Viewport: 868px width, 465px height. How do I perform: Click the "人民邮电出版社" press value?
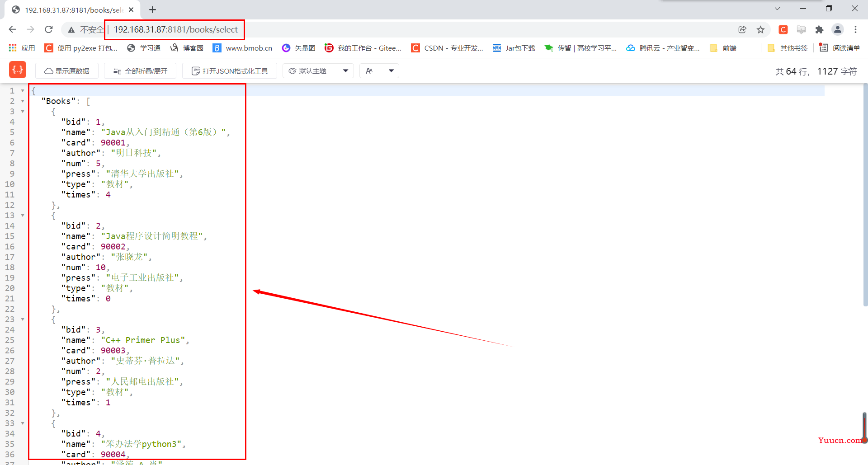[x=143, y=382]
